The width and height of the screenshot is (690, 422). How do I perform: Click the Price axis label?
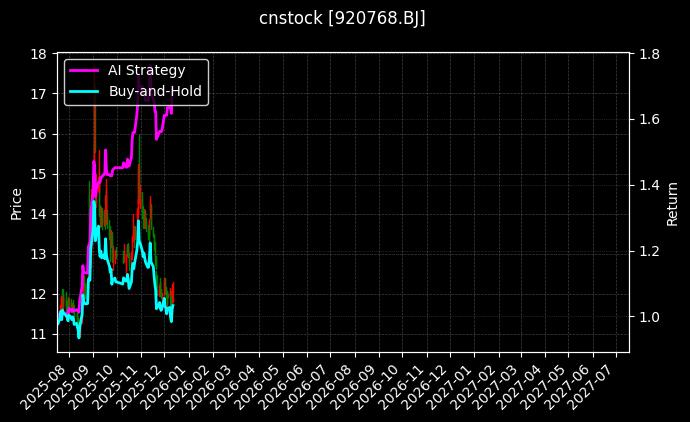pos(16,202)
